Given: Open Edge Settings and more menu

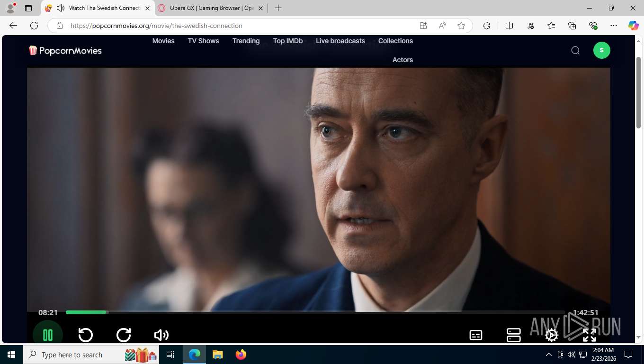Looking at the screenshot, I should click(x=614, y=26).
